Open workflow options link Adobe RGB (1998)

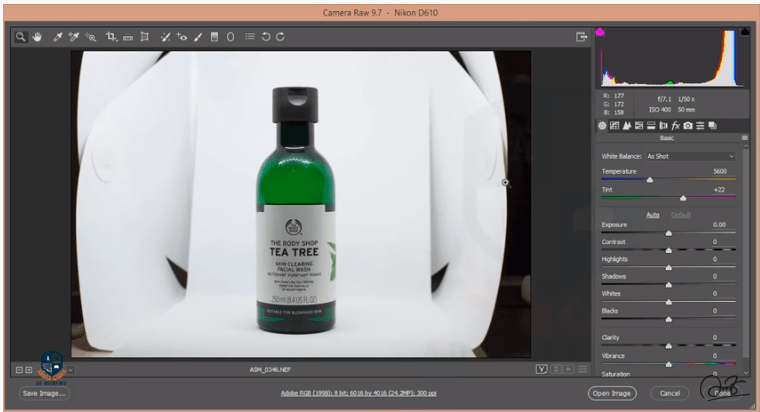tap(358, 393)
